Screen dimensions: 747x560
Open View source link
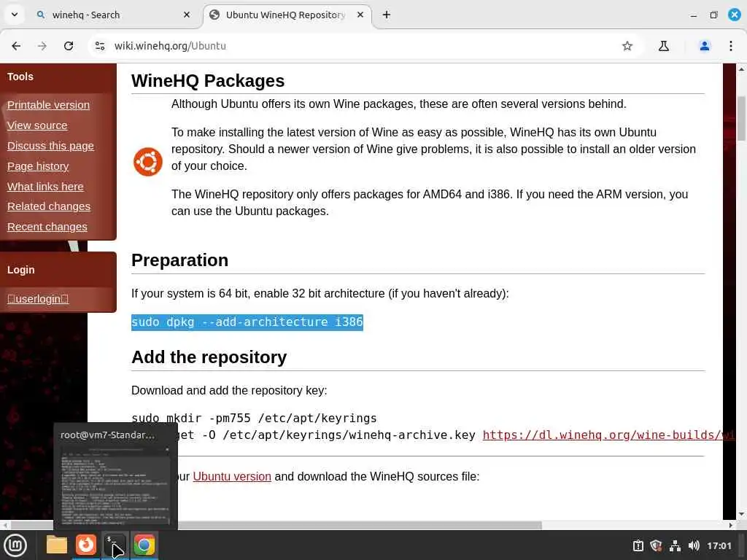pyautogui.click(x=37, y=125)
